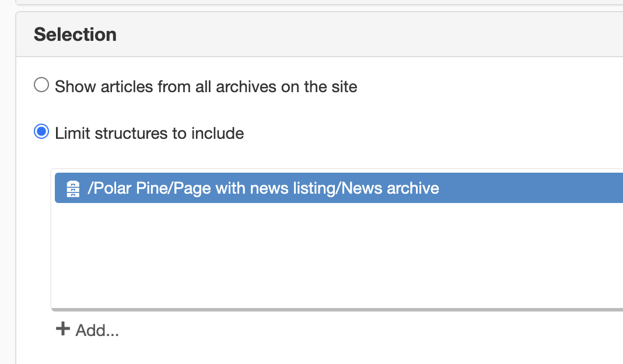The image size is (623, 364).
Task: Select the '/Polar Pine/Page with news listing/News archive' entry
Action: tap(339, 188)
